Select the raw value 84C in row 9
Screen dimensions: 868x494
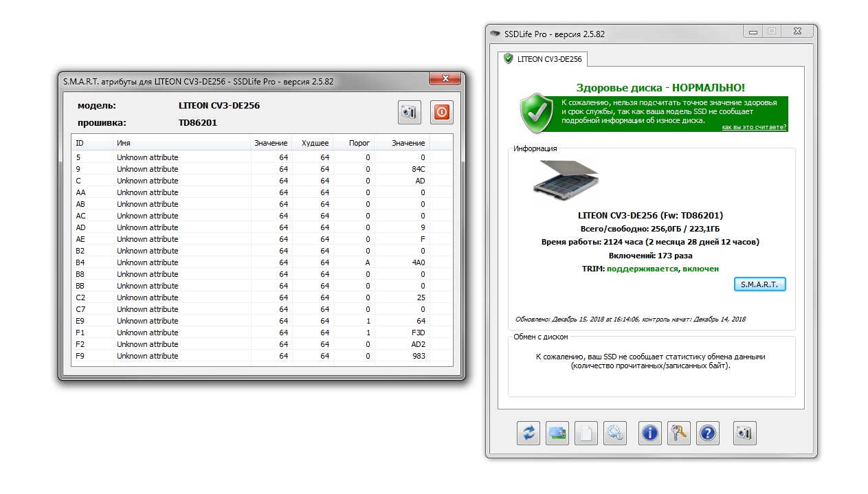419,169
